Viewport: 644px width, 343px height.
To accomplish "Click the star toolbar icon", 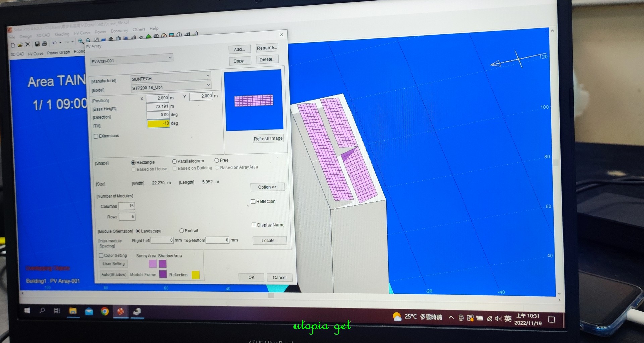I will 141,37.
